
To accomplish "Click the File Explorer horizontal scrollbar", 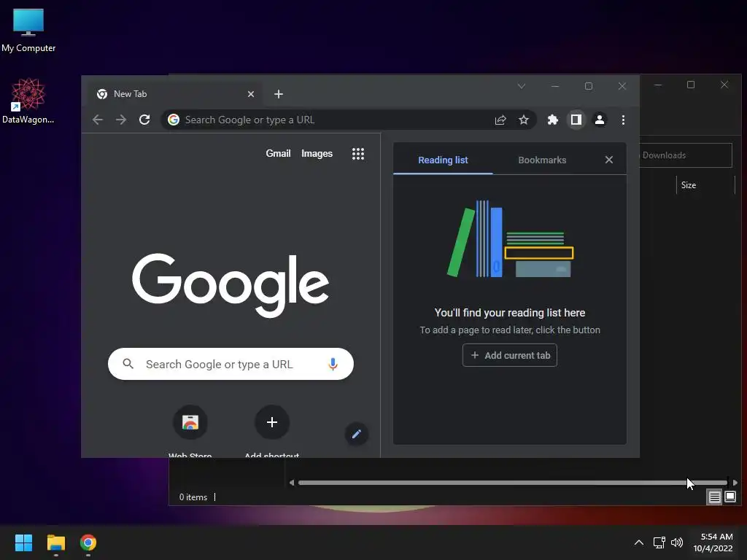I will tap(513, 483).
